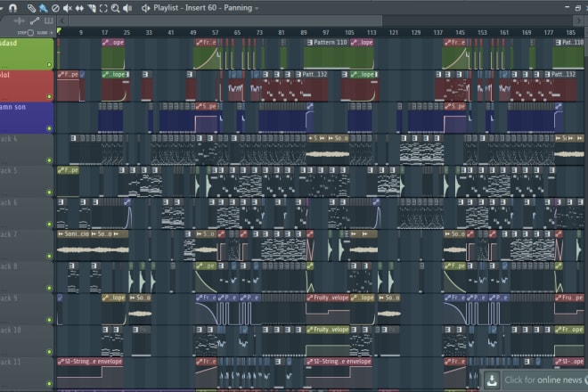This screenshot has width=588, height=392.
Task: Select the Slice tool
Action: click(91, 8)
